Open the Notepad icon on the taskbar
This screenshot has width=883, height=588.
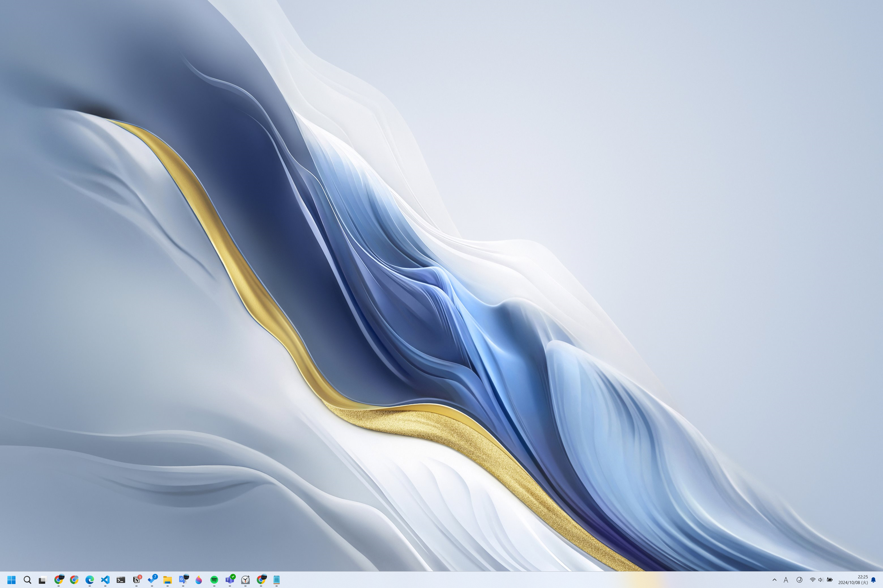click(276, 580)
